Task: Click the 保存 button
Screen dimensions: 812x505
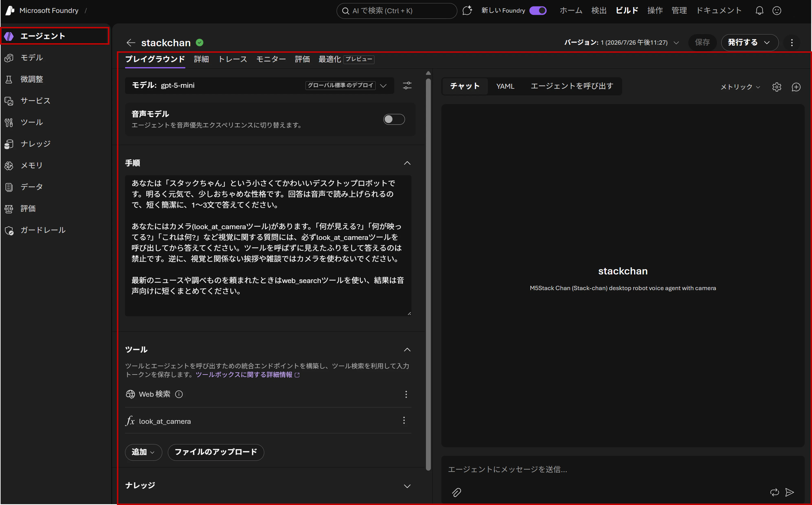Action: click(702, 42)
